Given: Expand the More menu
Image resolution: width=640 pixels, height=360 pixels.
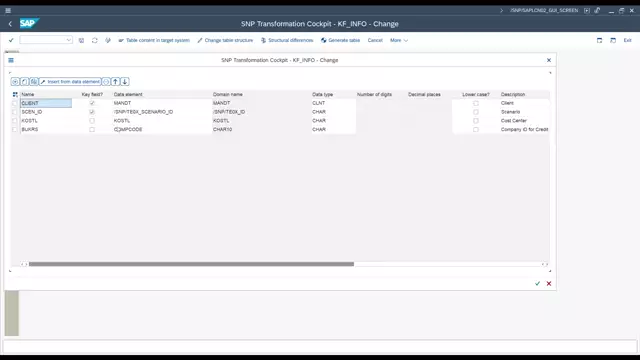Looking at the screenshot, I should [x=399, y=40].
